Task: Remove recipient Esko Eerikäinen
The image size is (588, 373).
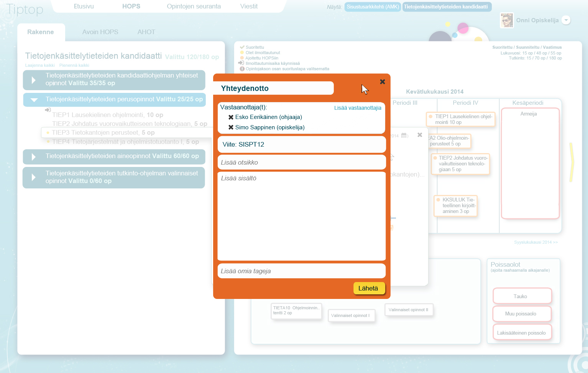Action: 231,117
